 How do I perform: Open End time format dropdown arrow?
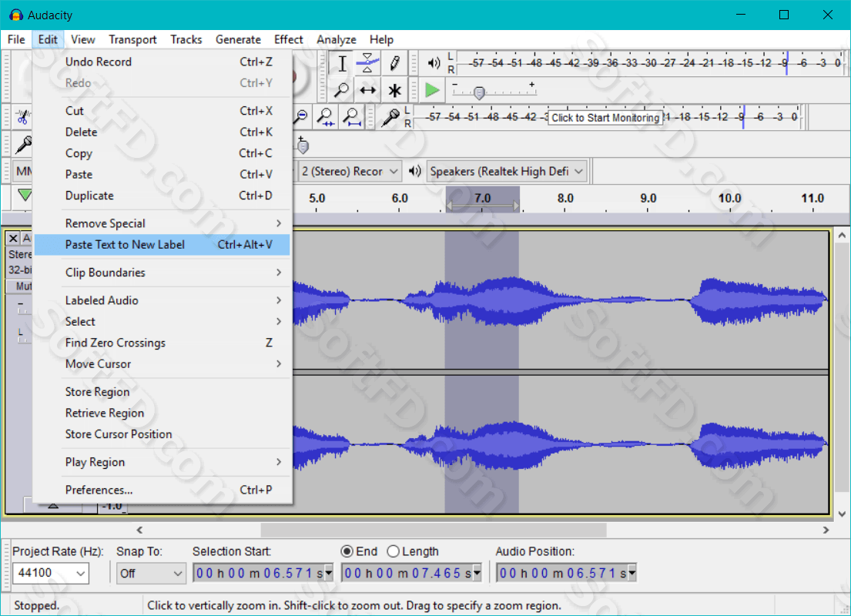click(x=477, y=573)
